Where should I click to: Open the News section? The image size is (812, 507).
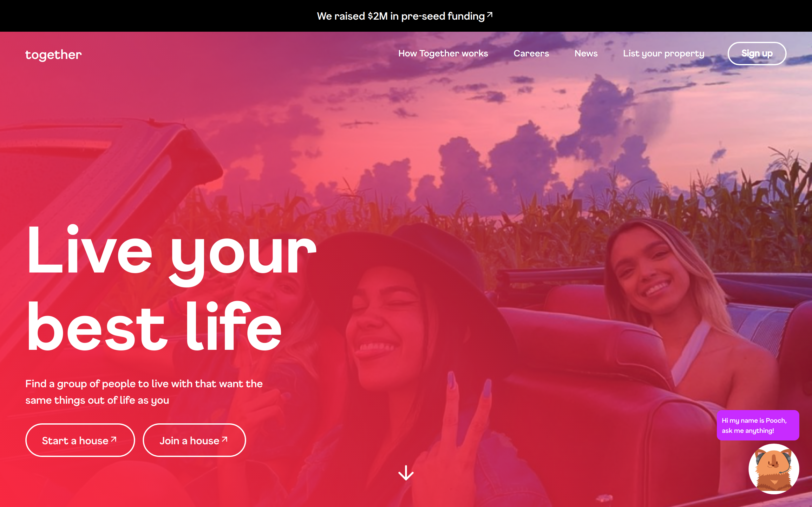pyautogui.click(x=586, y=53)
